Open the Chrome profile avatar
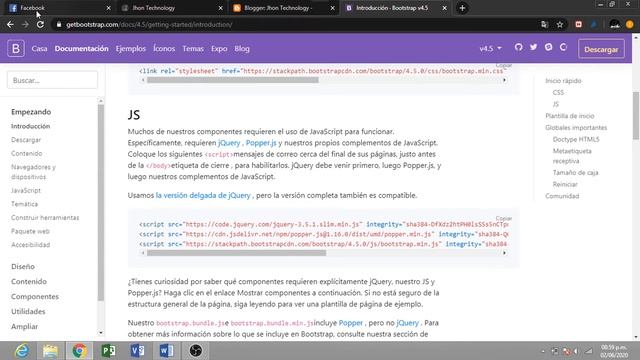Image resolution: width=640 pixels, height=360 pixels. [x=615, y=24]
